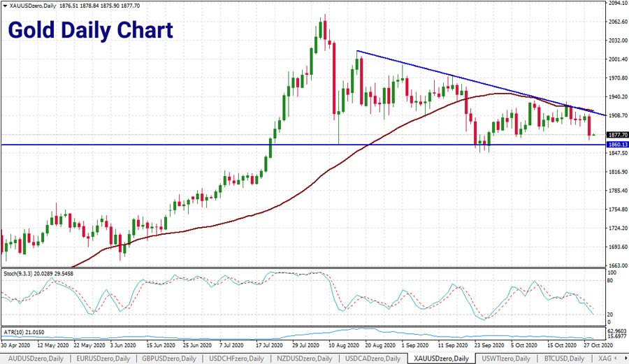Select the GBPUSDzero,Daily tab
The image size is (629, 364).
coord(169,358)
